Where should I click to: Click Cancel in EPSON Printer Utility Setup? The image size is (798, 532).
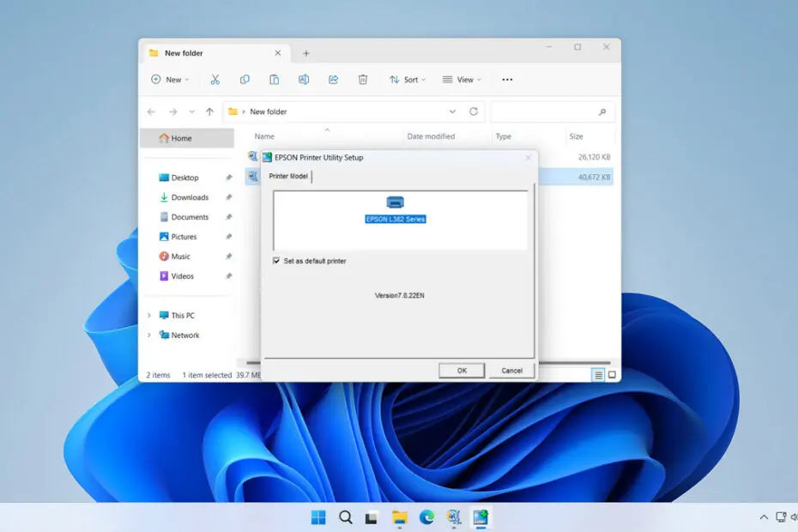(512, 371)
